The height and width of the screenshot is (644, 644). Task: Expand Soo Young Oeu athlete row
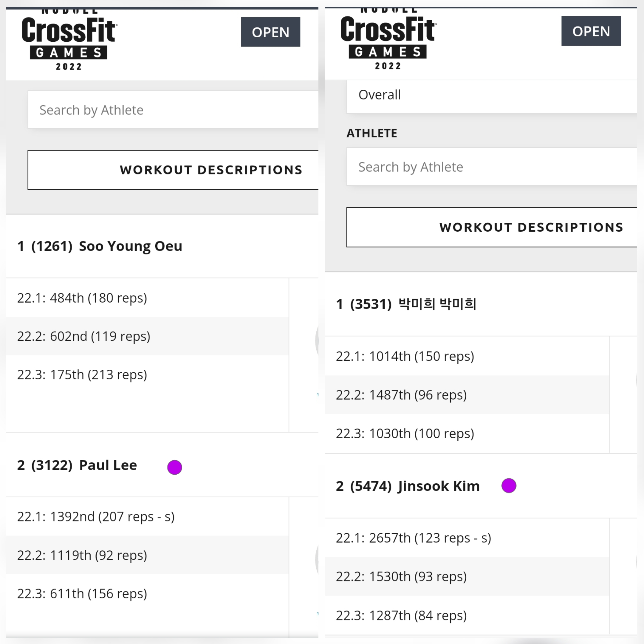[x=162, y=246]
